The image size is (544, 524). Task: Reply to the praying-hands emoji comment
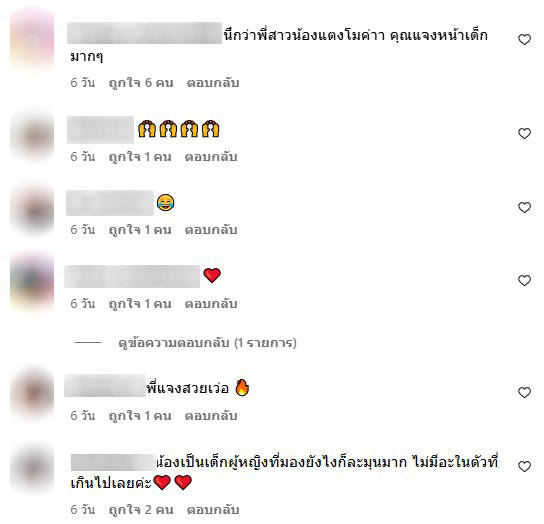pyautogui.click(x=211, y=157)
